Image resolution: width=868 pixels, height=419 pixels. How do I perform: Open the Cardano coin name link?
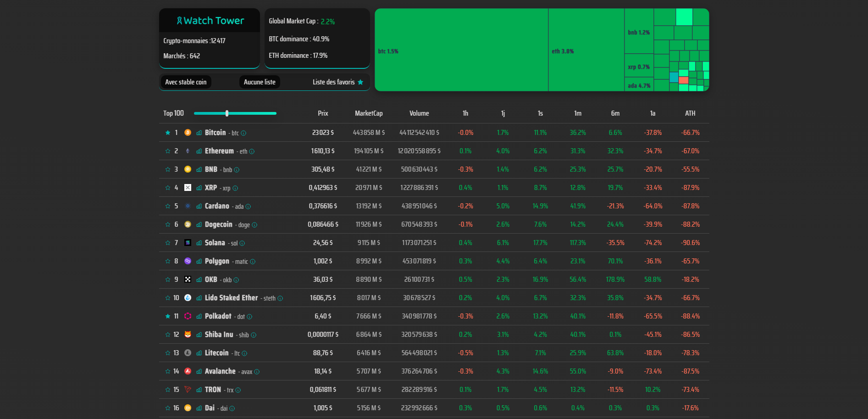coord(217,206)
